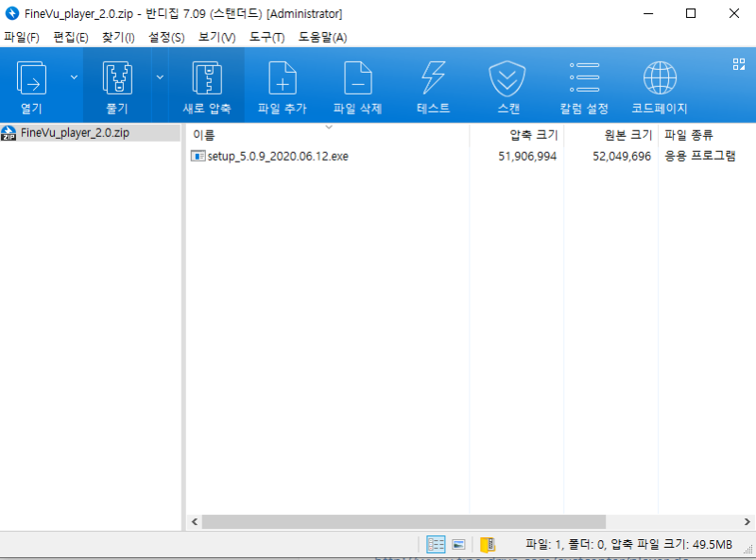Maximize the Bandizip window
The height and width of the screenshot is (560, 756).
coord(691,13)
